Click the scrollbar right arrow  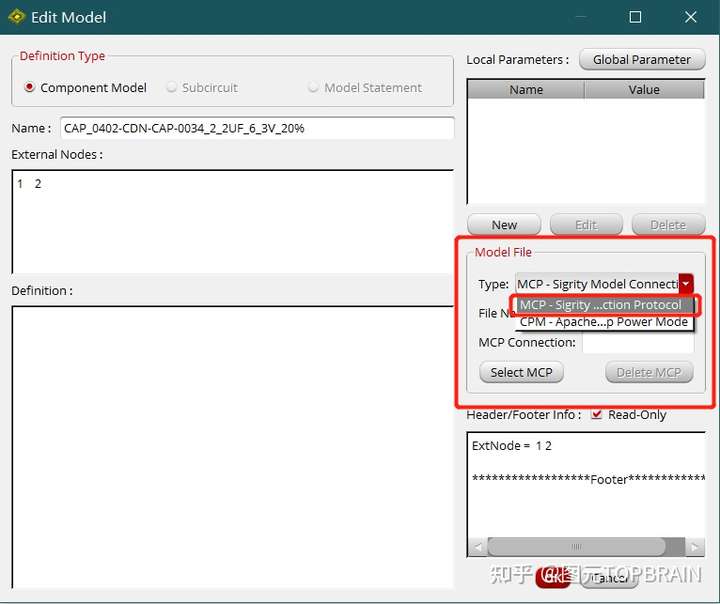tap(695, 547)
